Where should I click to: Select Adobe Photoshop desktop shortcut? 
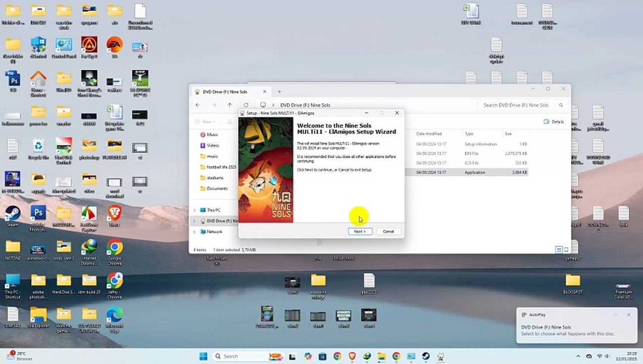[38, 218]
